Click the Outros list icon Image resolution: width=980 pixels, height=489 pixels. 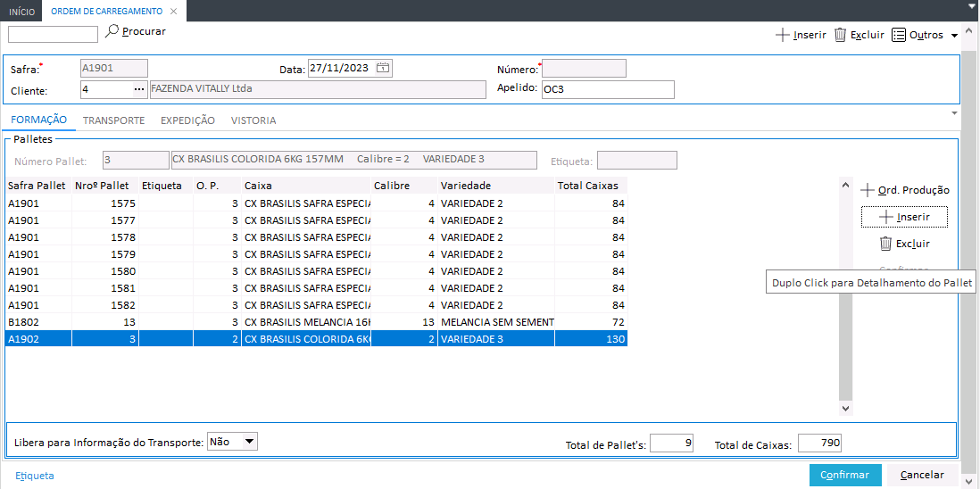[898, 35]
